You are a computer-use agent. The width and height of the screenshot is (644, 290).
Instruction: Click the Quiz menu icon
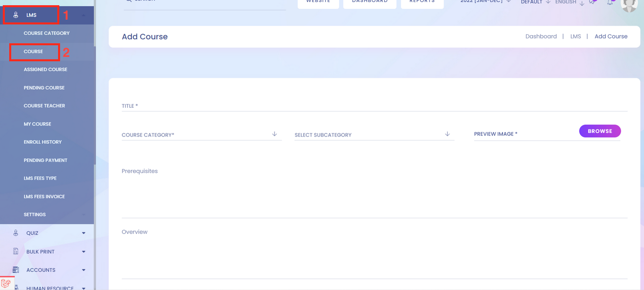tap(16, 233)
